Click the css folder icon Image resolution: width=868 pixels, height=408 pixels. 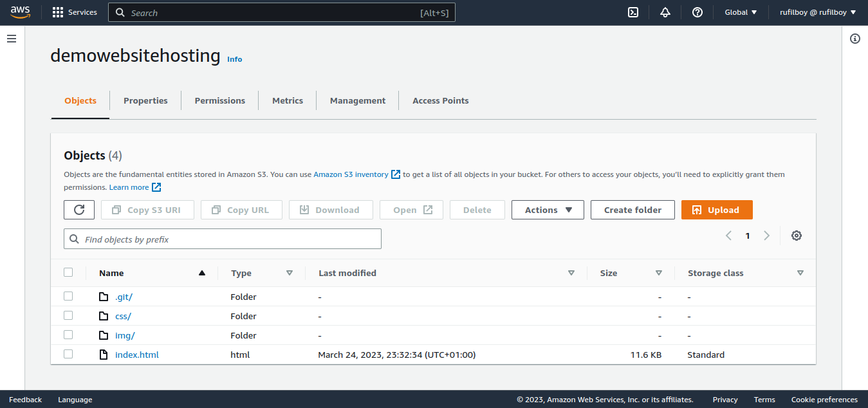pyautogui.click(x=104, y=316)
